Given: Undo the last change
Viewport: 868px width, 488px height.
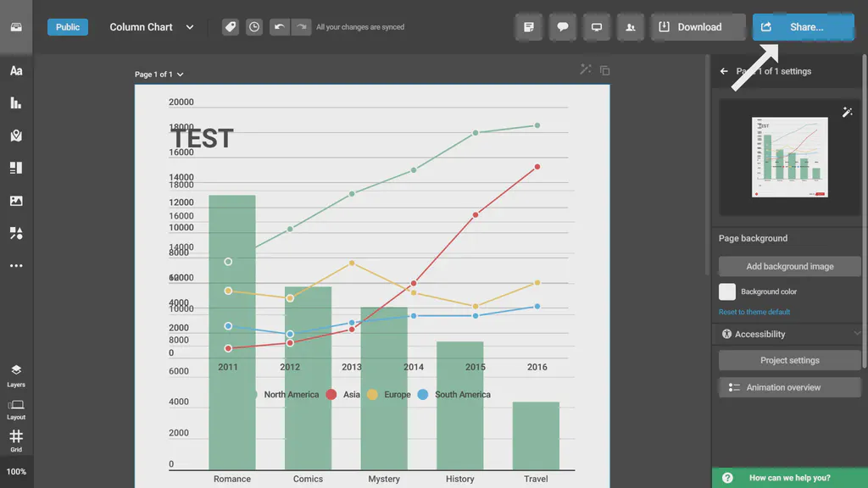Looking at the screenshot, I should (x=277, y=26).
